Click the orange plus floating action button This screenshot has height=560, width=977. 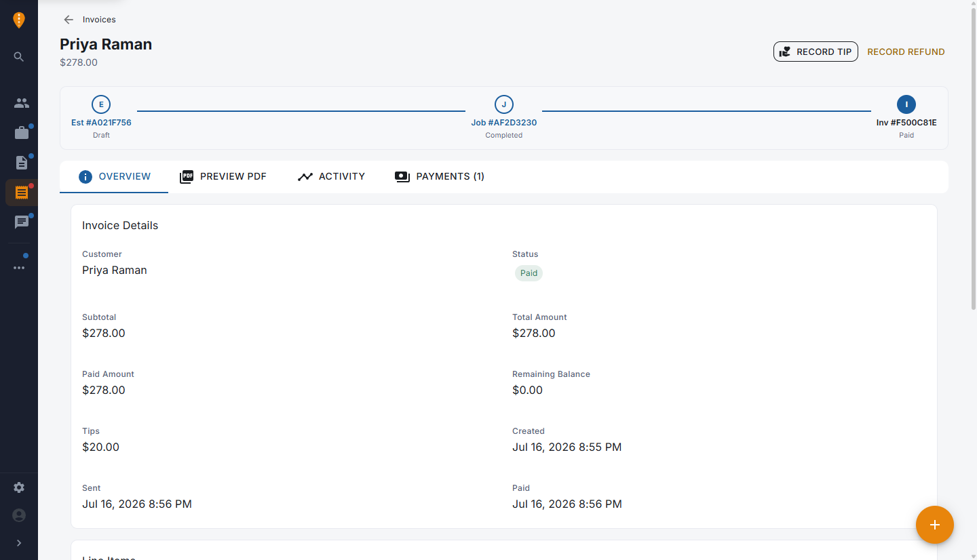point(935,525)
